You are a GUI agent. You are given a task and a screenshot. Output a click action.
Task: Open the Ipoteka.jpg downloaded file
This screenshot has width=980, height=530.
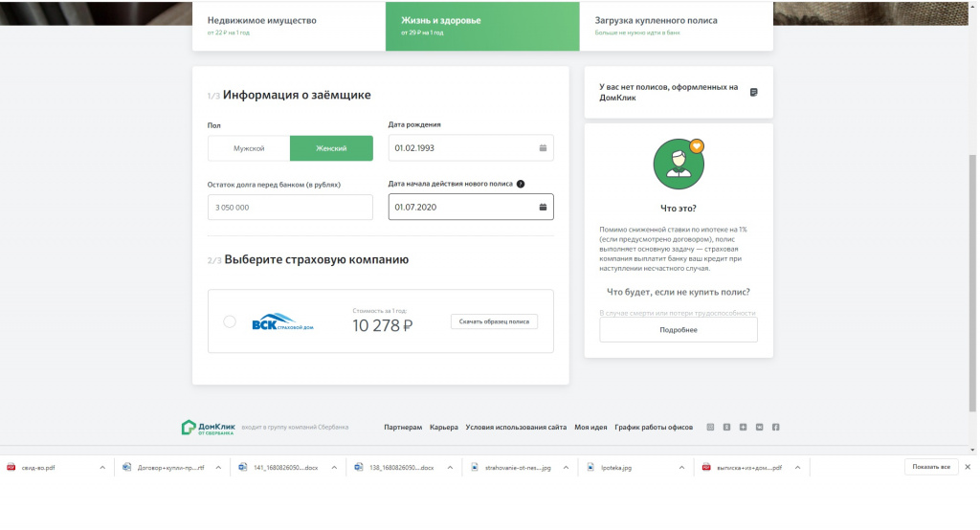[616, 468]
